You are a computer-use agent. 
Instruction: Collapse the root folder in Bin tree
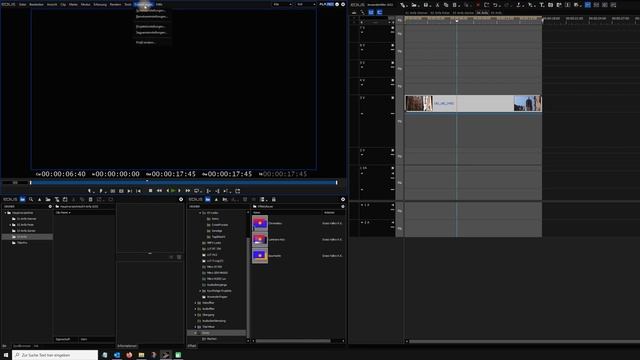(x=6, y=213)
